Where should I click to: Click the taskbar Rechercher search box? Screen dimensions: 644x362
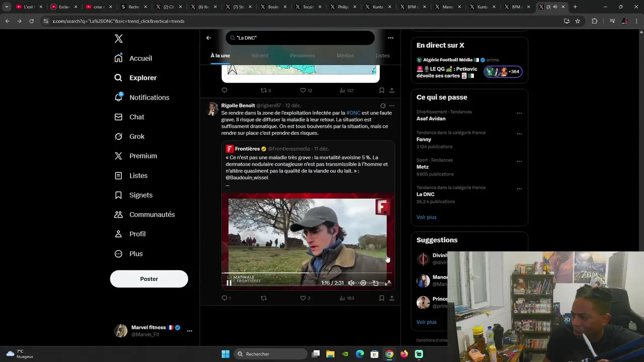tap(271, 354)
